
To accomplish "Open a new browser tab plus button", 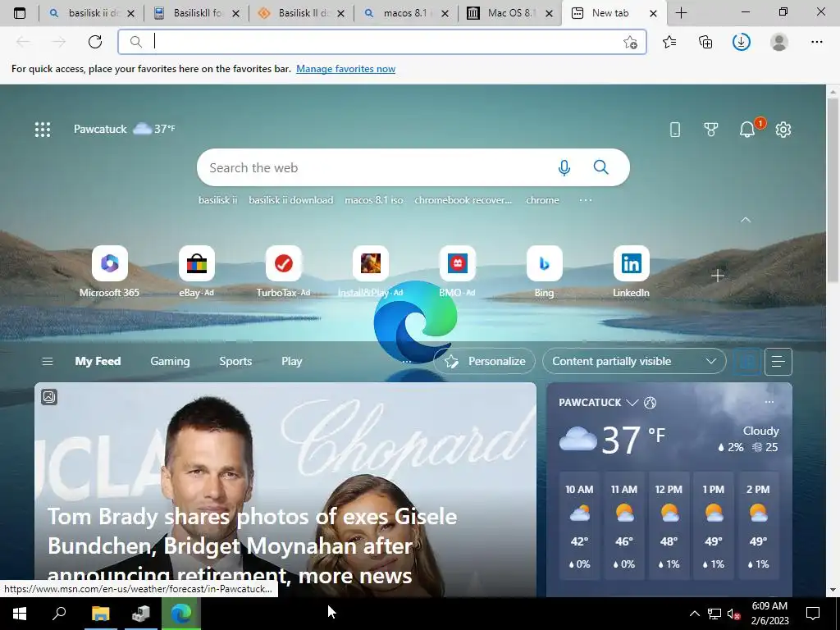I will tap(681, 13).
